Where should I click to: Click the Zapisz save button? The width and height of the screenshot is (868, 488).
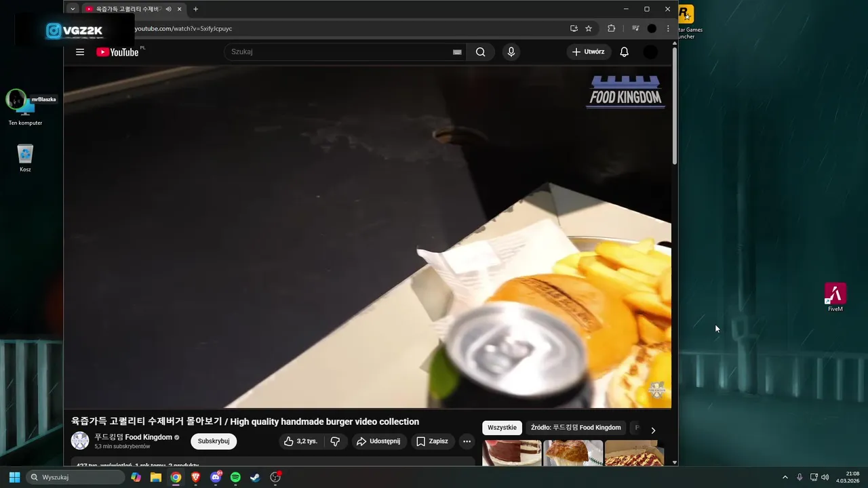coord(432,441)
